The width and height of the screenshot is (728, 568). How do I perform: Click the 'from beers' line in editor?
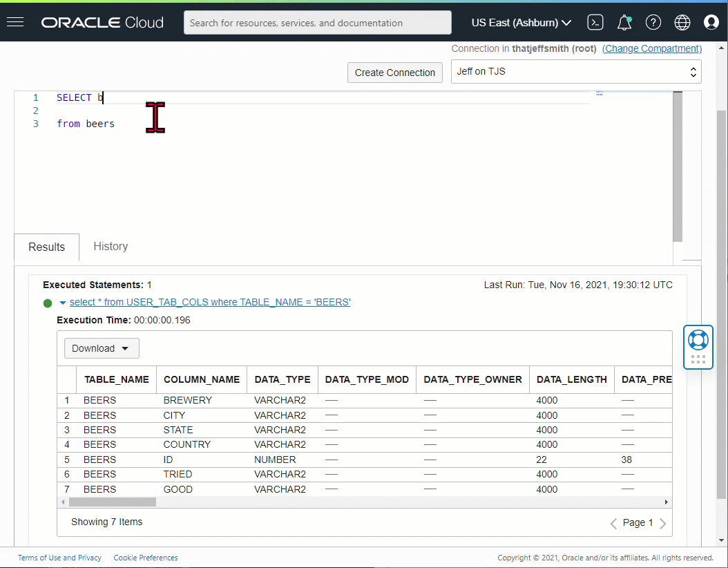coord(86,124)
